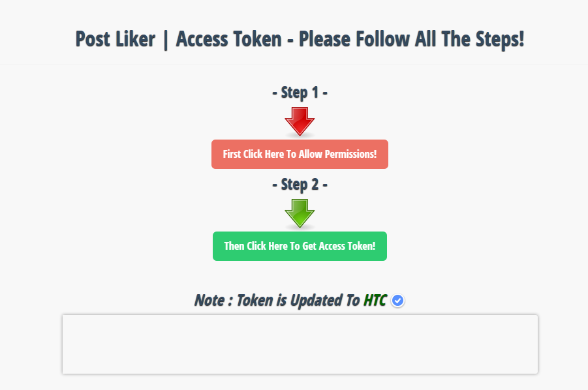Focus the empty access token text box
This screenshot has width=588, height=390.
[x=300, y=344]
